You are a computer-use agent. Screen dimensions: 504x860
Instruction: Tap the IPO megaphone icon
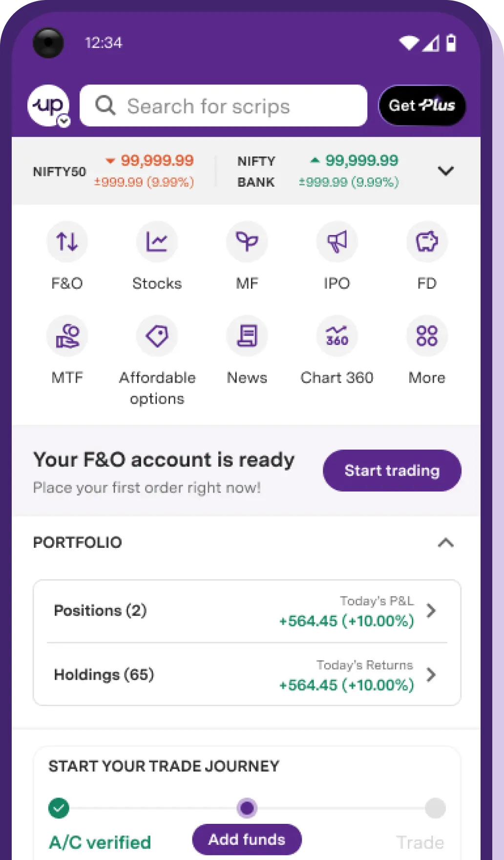[337, 241]
